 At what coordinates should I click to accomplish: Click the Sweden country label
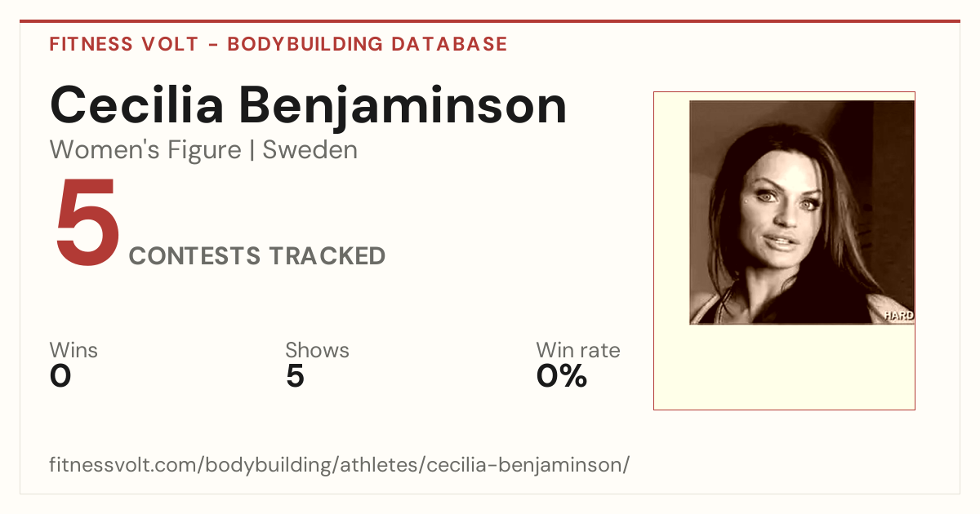[x=310, y=150]
